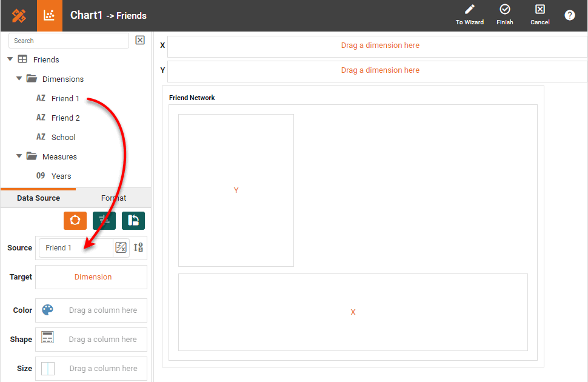Click the orange chart type icon in header

click(50, 16)
